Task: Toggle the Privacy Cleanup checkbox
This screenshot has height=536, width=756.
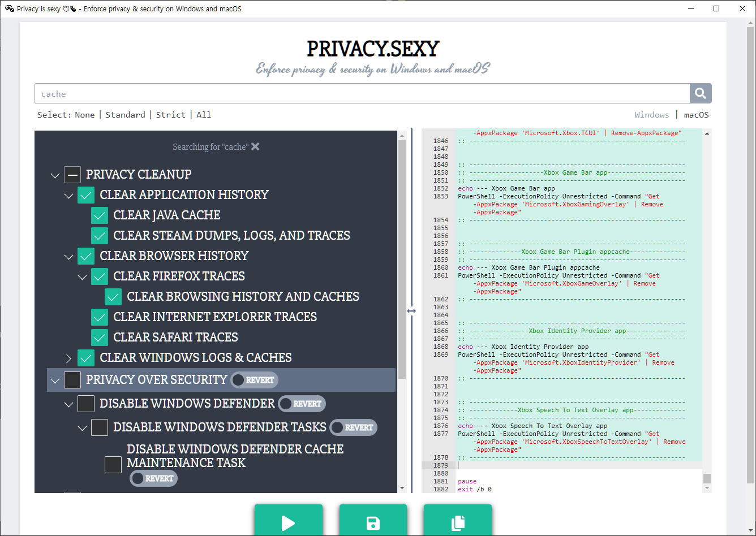Action: pos(72,175)
